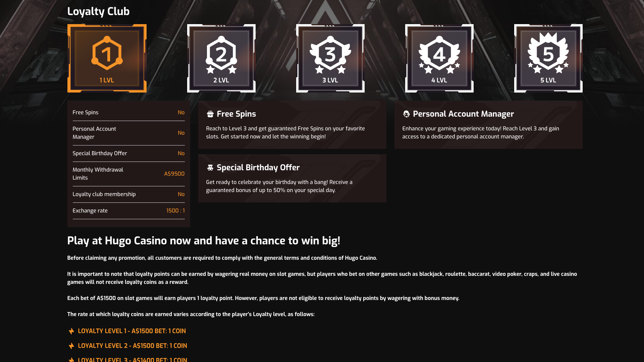Open the 4 LVL loyalty tier
The width and height of the screenshot is (644, 362).
point(439,58)
